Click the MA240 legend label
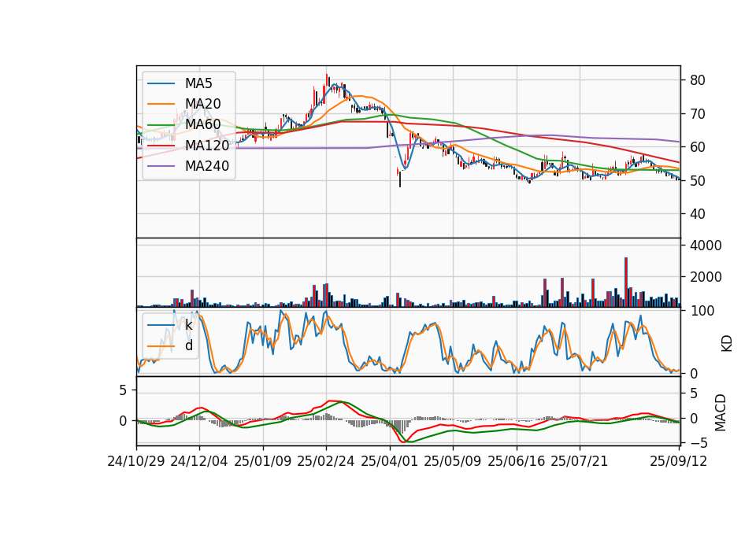 pyautogui.click(x=207, y=166)
